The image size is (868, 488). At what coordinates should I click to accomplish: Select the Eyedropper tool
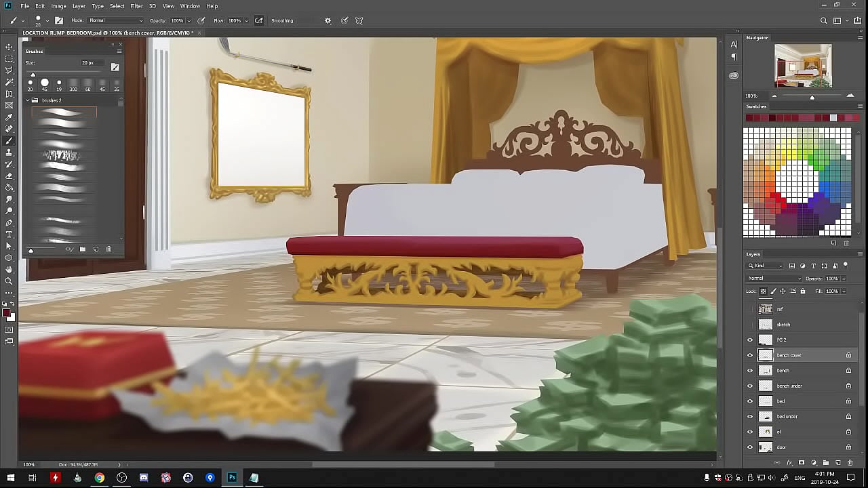point(9,117)
